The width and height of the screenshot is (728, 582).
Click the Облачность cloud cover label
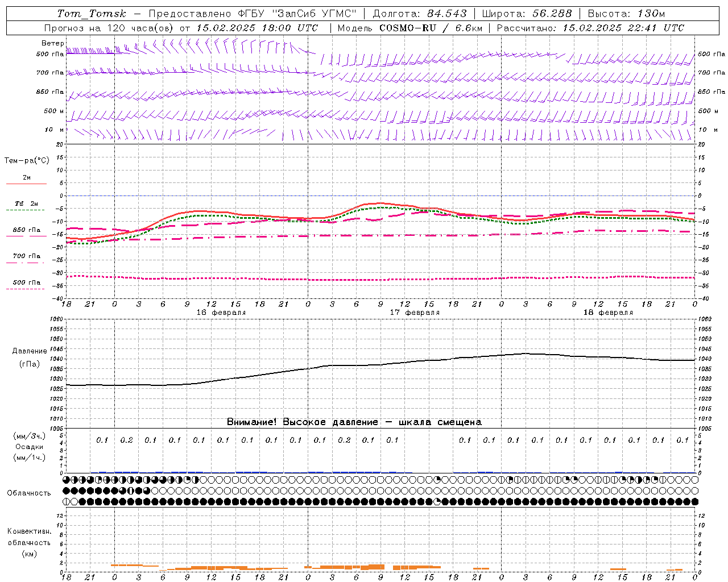click(29, 493)
